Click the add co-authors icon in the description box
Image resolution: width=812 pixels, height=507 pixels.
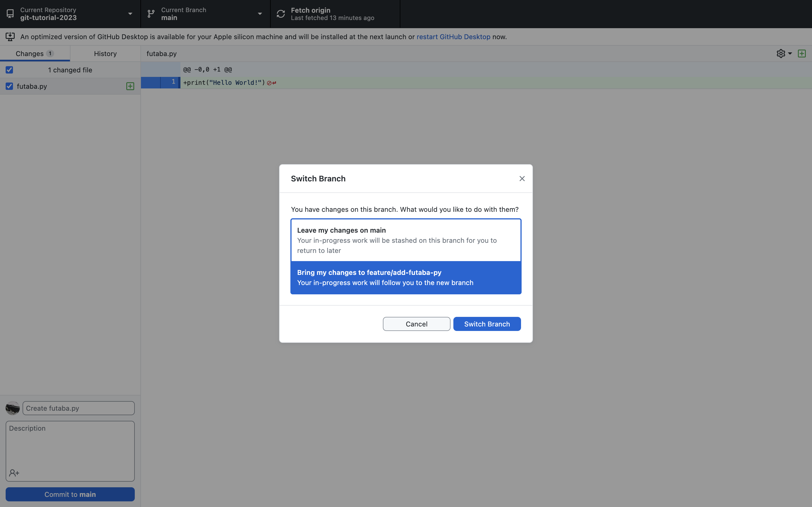click(x=14, y=473)
